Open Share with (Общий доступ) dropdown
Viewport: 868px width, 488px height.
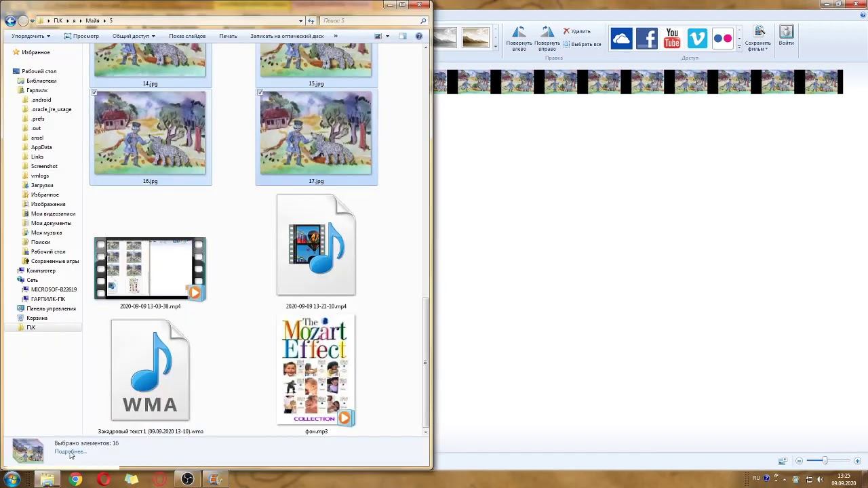click(134, 36)
